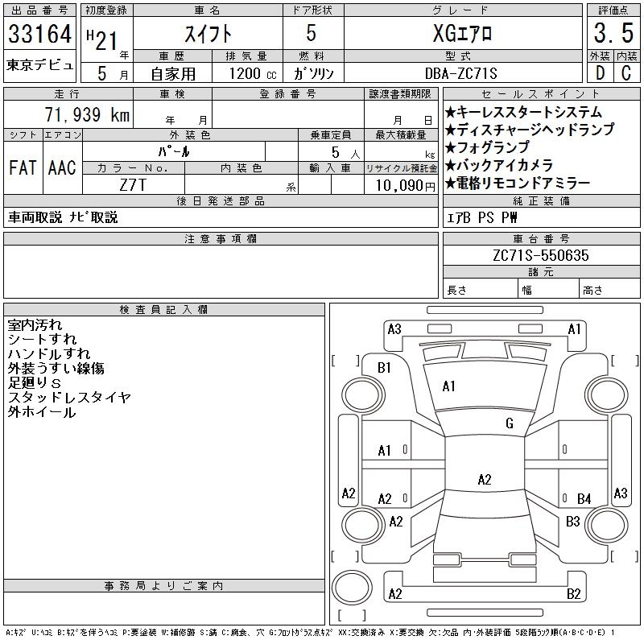Click the 3.5 evaluation score
This screenshot has width=644, height=644.
(611, 35)
